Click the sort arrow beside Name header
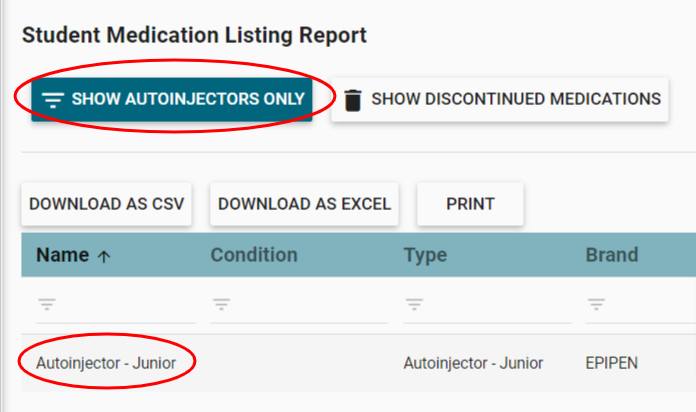The width and height of the screenshot is (696, 412). pyautogui.click(x=104, y=256)
